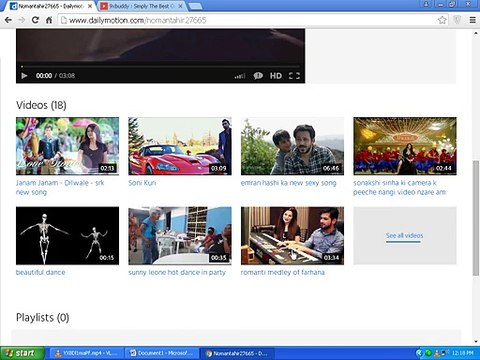The image size is (480, 360).
Task: Click the video player progress bar
Action: (x=160, y=67)
